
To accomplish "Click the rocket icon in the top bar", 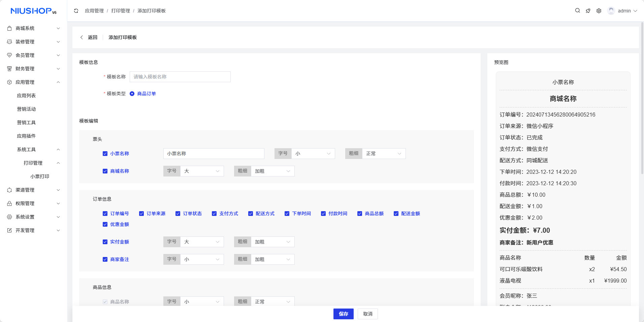I will click(588, 11).
